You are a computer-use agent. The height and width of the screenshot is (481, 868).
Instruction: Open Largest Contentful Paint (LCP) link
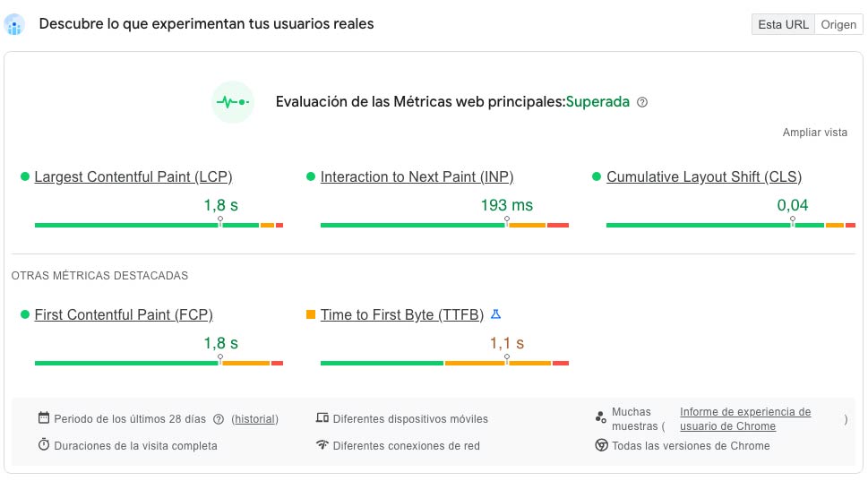pos(133,177)
